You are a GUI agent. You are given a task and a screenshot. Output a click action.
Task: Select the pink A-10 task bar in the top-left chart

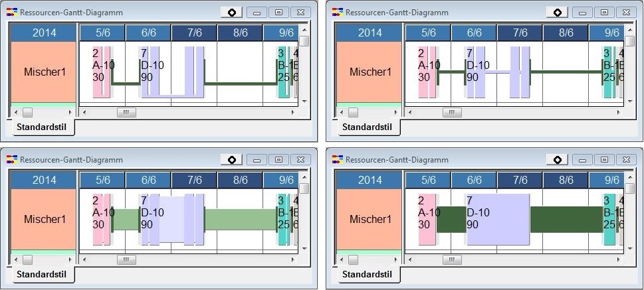[x=101, y=72]
